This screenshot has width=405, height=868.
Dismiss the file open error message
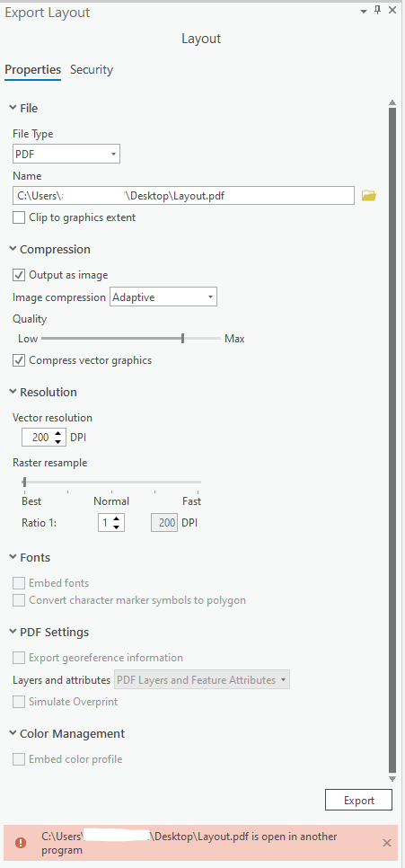point(387,843)
